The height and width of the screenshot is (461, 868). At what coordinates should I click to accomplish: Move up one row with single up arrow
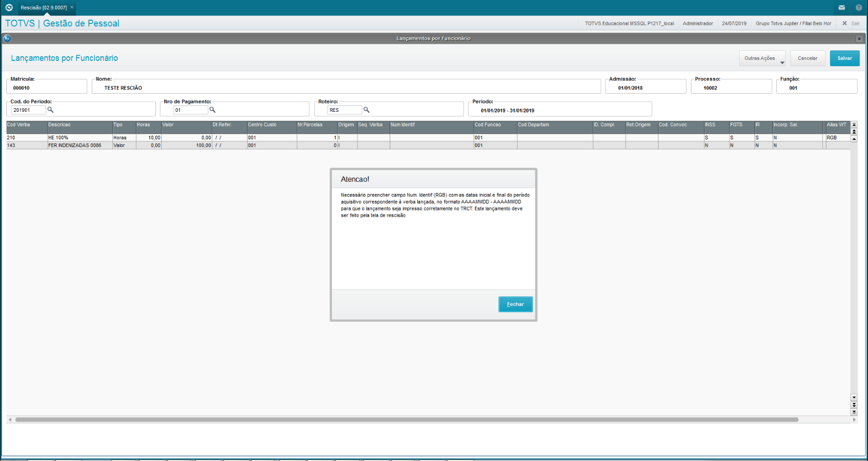(854, 139)
